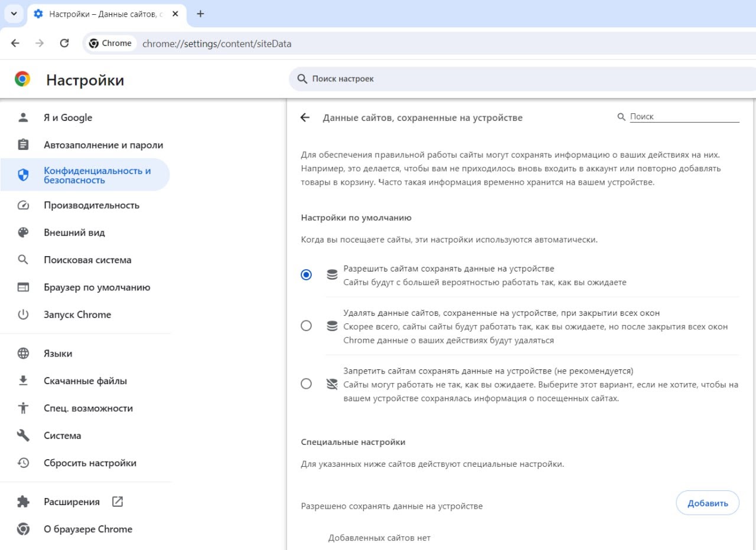756x550 pixels.
Task: Go back from Данные сайтов page
Action: coord(305,117)
